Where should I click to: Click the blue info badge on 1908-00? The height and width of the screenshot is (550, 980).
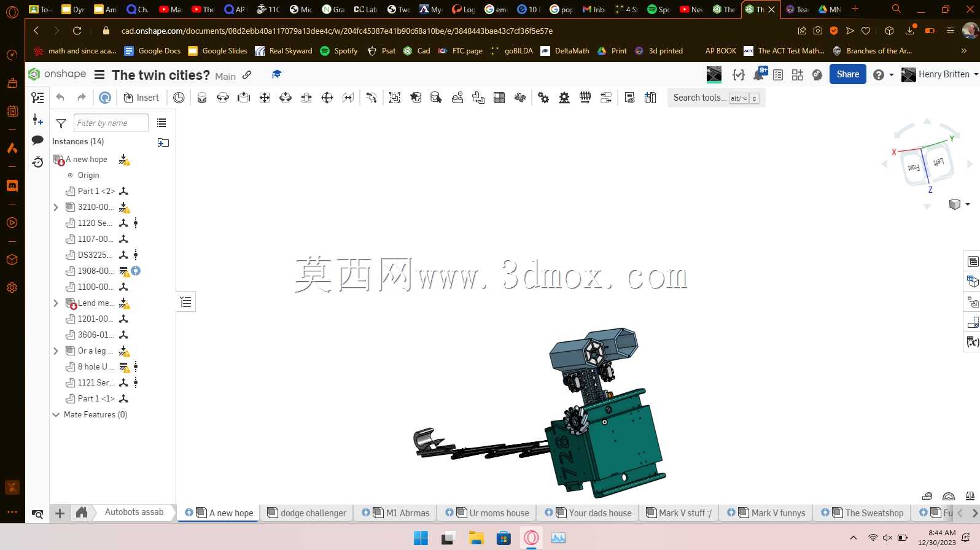136,271
